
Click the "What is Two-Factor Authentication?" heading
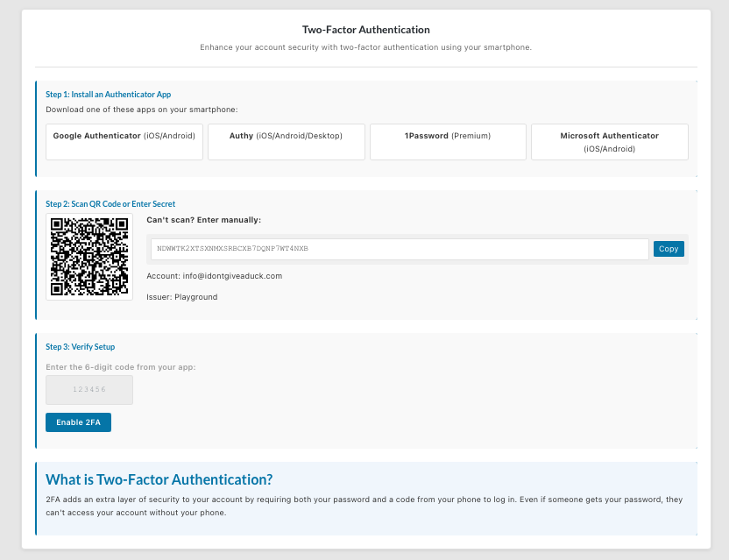(159, 479)
